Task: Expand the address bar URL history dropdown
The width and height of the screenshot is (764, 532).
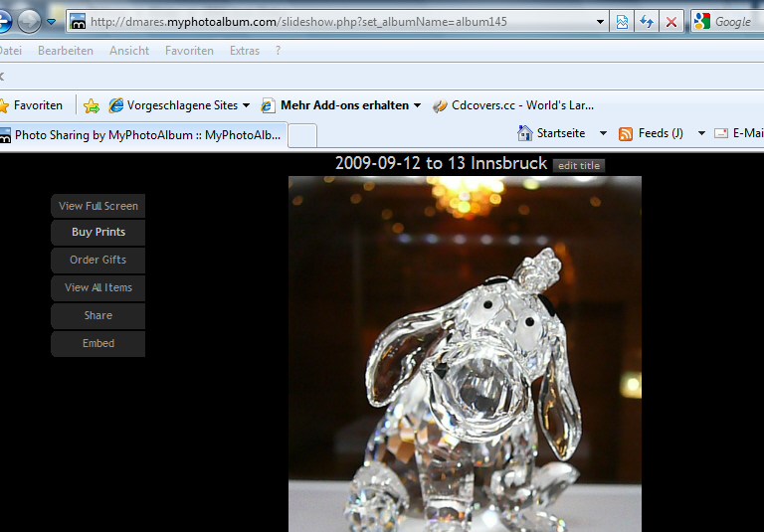Action: point(600,21)
